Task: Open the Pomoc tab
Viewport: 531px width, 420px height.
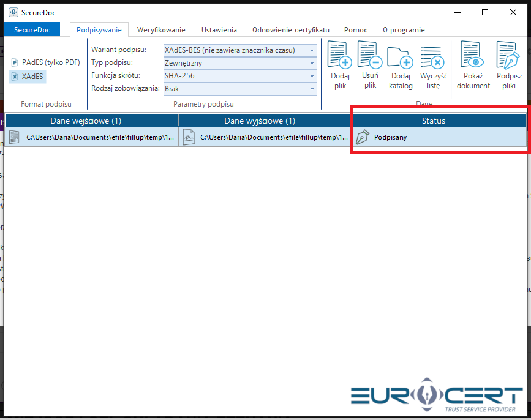Action: (356, 30)
